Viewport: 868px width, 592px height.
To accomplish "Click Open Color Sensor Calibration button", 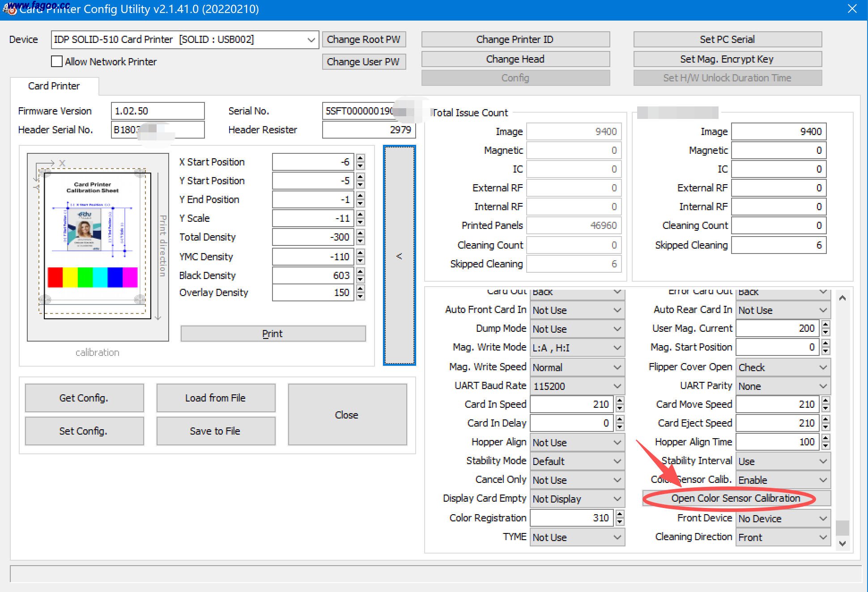I will point(736,498).
